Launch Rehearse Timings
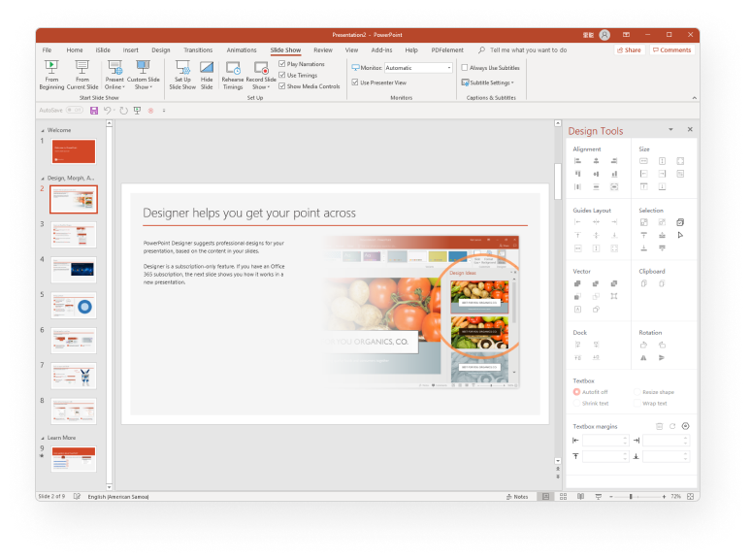The width and height of the screenshot is (751, 560). pos(233,75)
